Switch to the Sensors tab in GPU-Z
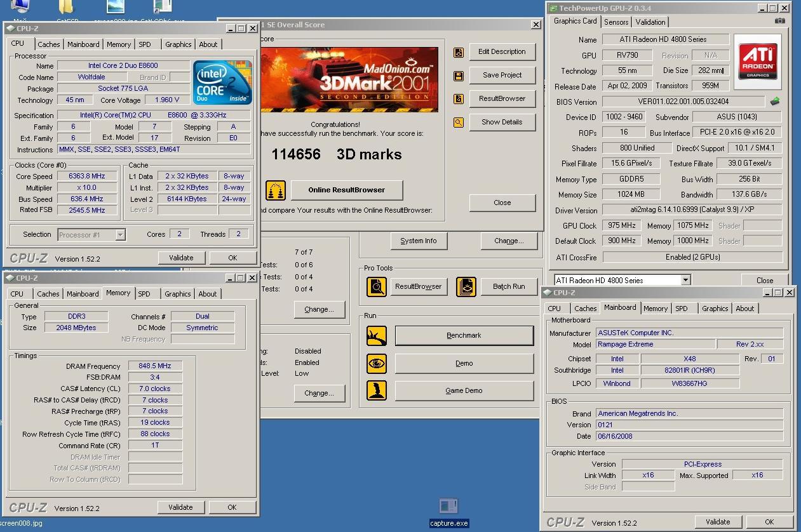 click(616, 22)
